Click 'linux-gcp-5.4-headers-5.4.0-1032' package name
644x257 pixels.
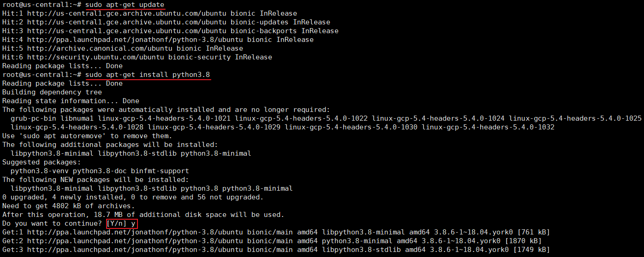coord(488,127)
